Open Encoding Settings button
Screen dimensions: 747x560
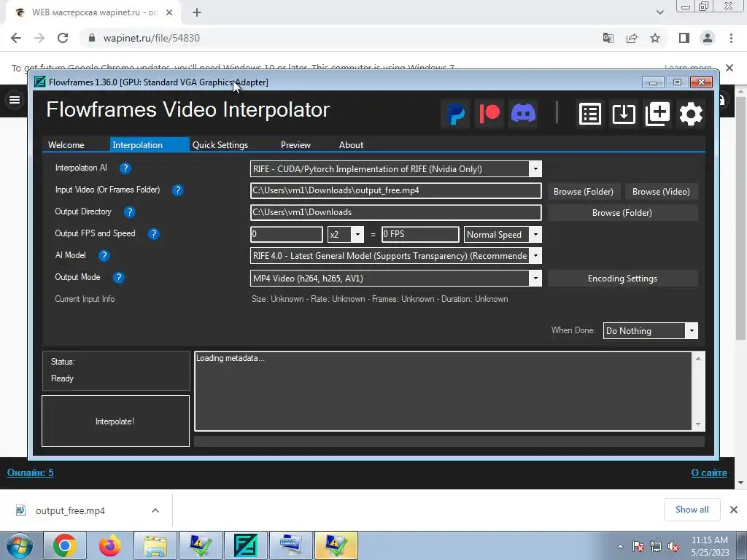click(x=622, y=279)
